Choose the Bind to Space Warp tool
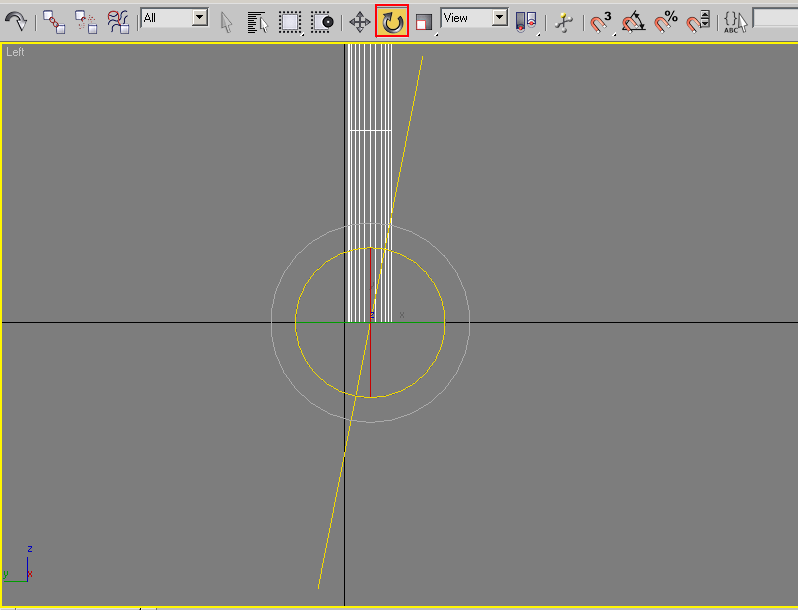The height and width of the screenshot is (610, 798). 118,22
